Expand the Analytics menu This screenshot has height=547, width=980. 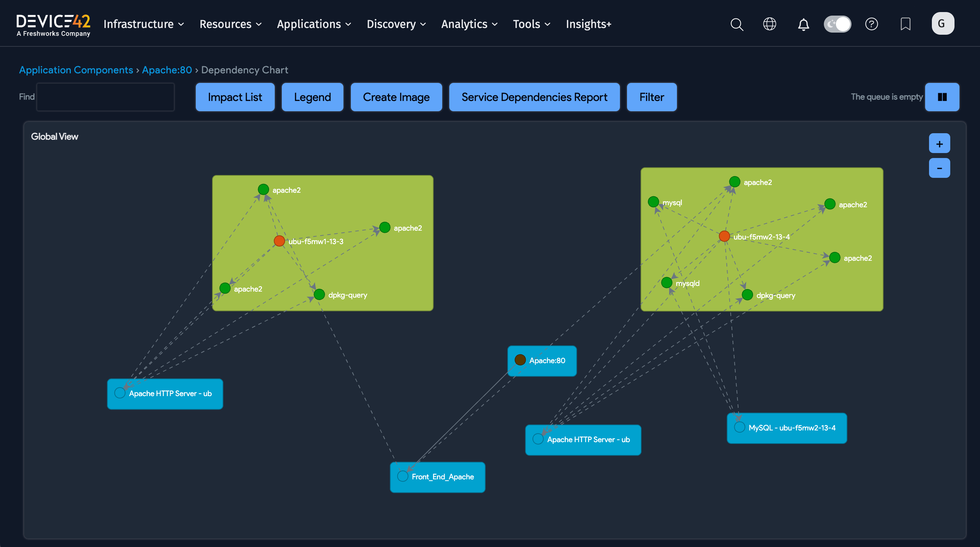click(469, 24)
